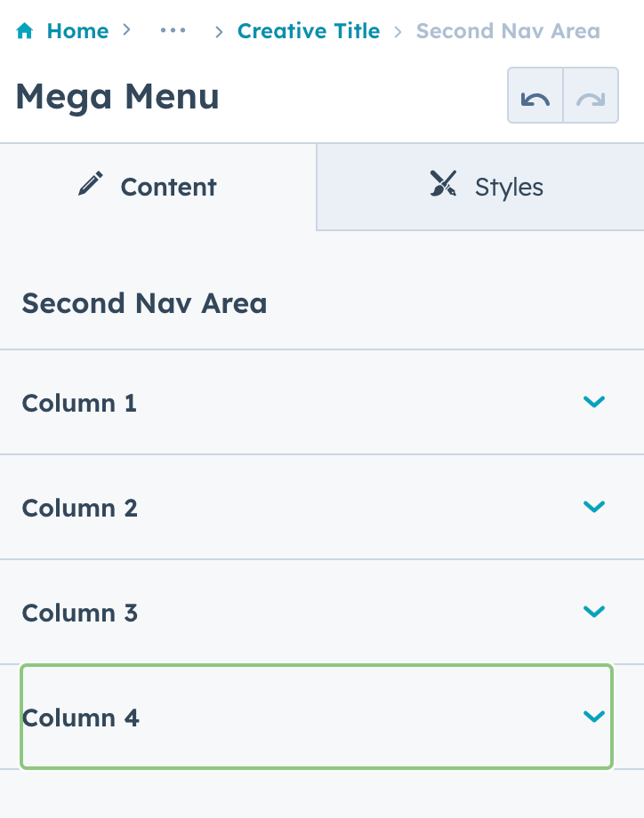Expand Column 2 using its chevron

[593, 507]
